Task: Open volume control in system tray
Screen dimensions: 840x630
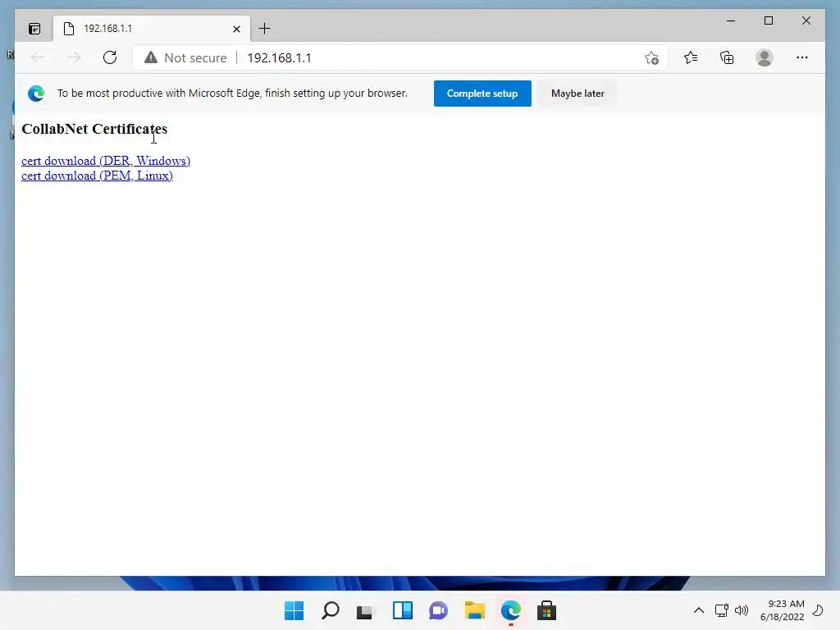Action: click(x=742, y=610)
